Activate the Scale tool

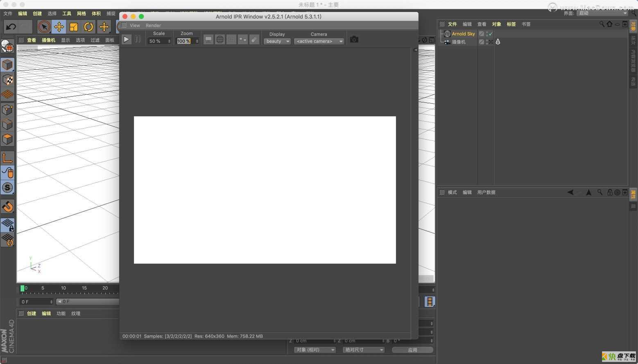pyautogui.click(x=74, y=27)
